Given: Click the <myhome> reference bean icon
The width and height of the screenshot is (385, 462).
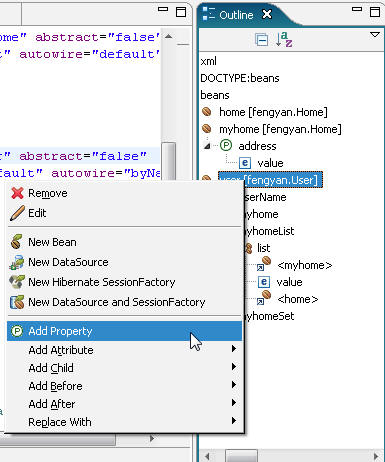Looking at the screenshot, I should [x=264, y=263].
